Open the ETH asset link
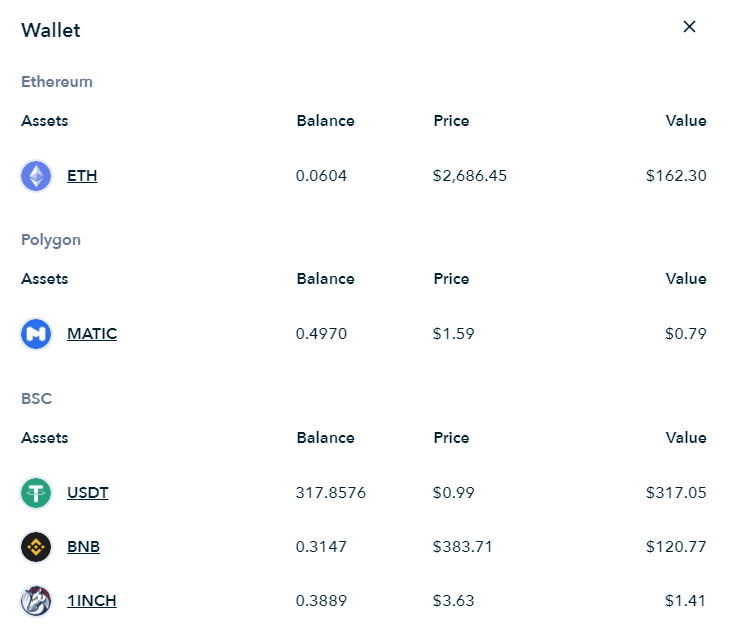The height and width of the screenshot is (635, 731). click(x=82, y=176)
